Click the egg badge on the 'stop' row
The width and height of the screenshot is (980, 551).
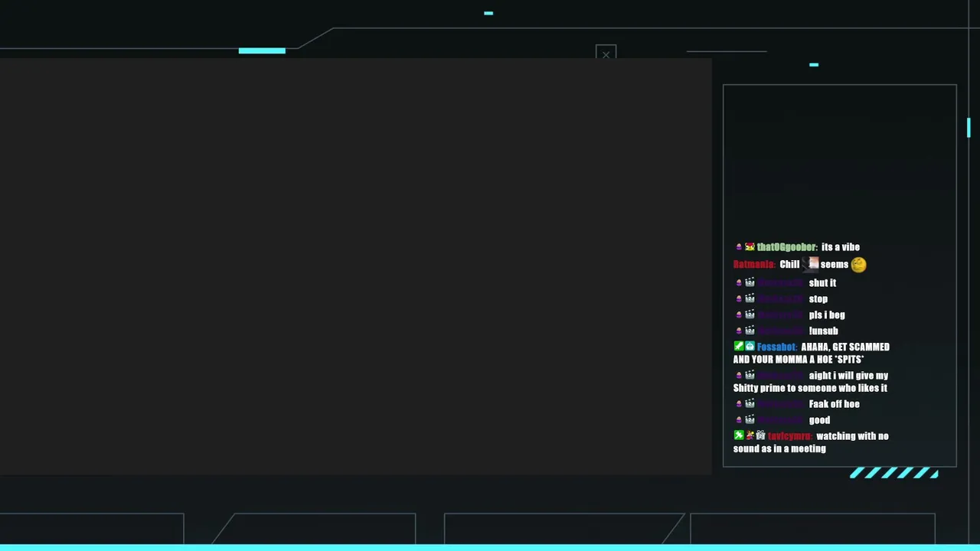tap(738, 299)
